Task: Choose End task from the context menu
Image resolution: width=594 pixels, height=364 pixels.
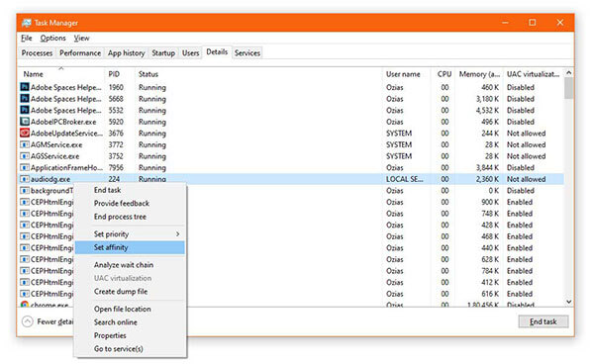Action: pos(130,190)
